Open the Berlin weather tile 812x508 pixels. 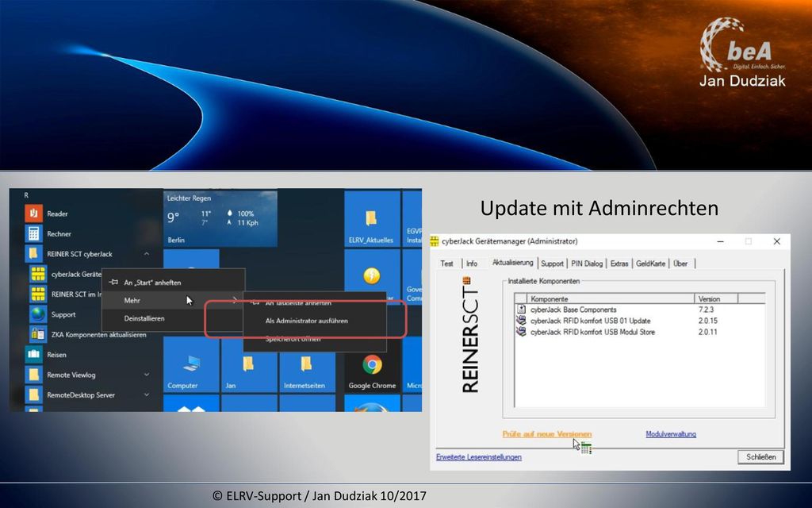click(220, 218)
